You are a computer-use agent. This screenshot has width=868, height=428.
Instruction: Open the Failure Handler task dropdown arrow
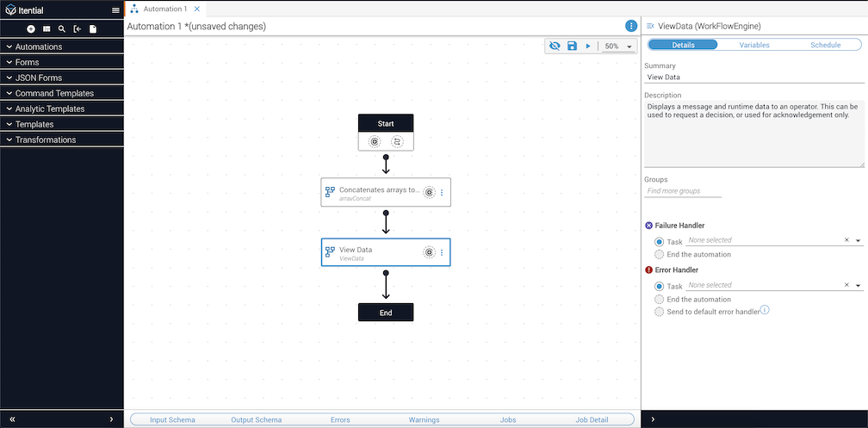(x=858, y=241)
